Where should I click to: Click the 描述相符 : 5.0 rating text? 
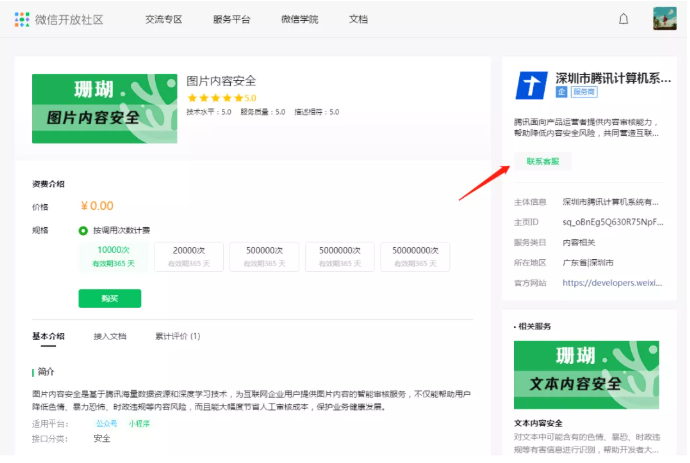317,112
